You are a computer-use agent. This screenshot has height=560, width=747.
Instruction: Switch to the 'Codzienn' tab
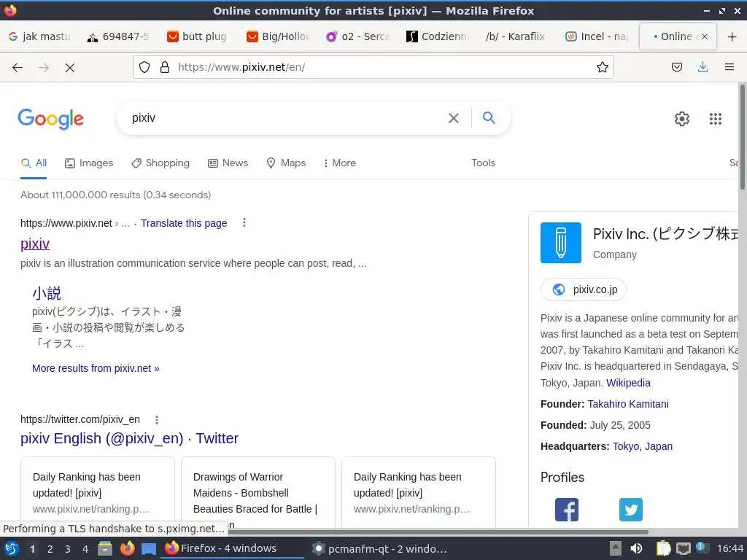tap(438, 36)
